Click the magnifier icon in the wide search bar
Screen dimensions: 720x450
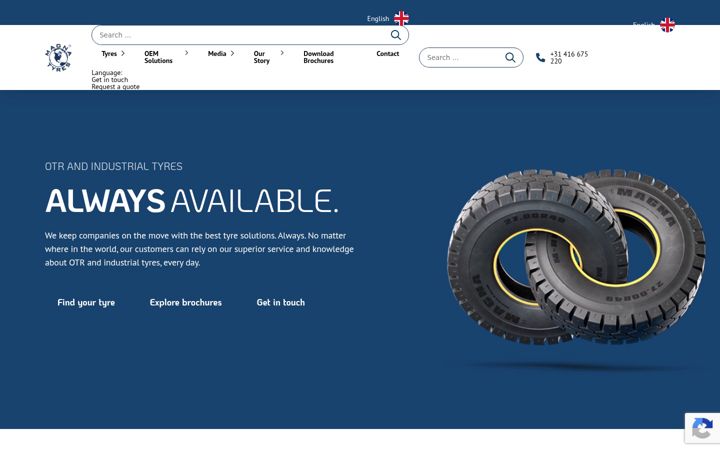(395, 35)
